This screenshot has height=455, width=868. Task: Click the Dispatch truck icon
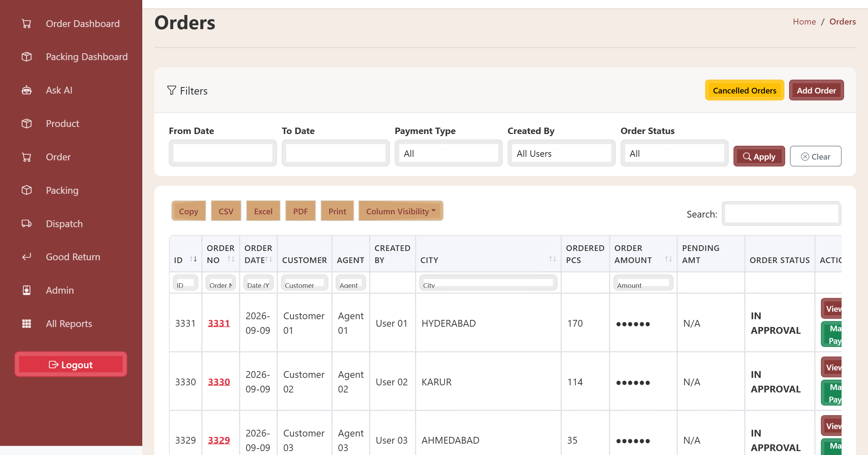pyautogui.click(x=27, y=224)
